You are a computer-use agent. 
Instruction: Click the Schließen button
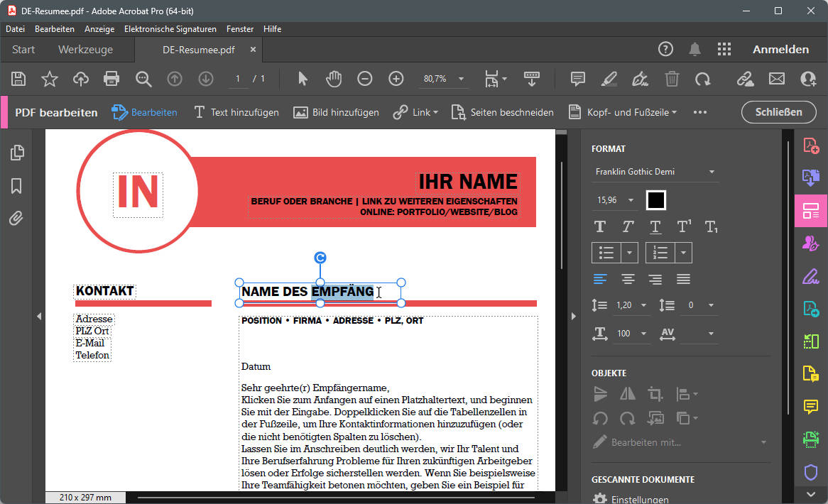coord(778,112)
